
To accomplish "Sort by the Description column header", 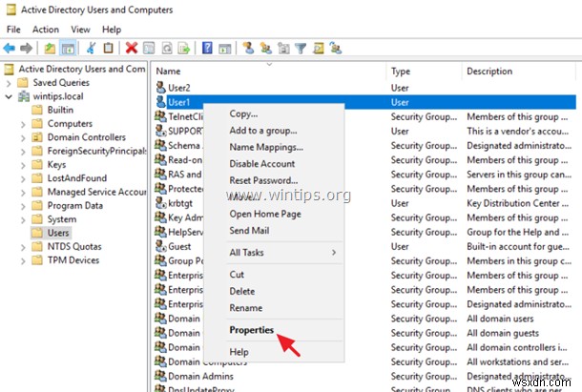I will pos(519,71).
